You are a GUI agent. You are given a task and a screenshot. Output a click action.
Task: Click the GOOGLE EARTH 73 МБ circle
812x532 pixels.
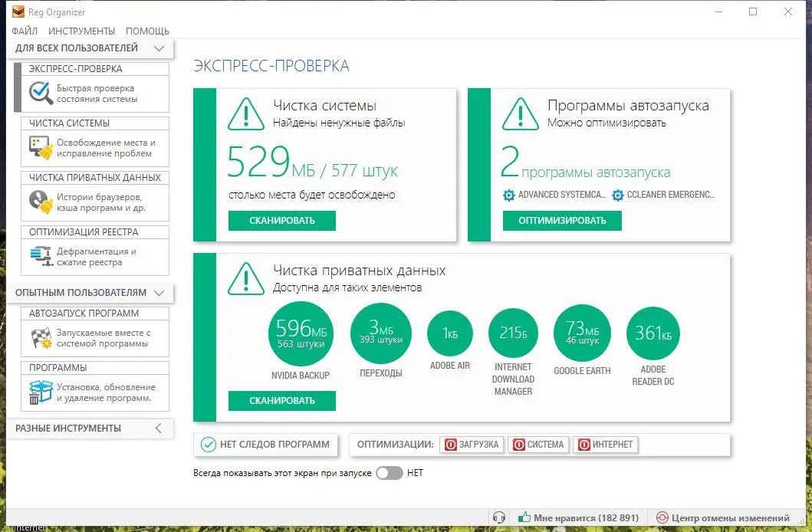click(x=582, y=333)
